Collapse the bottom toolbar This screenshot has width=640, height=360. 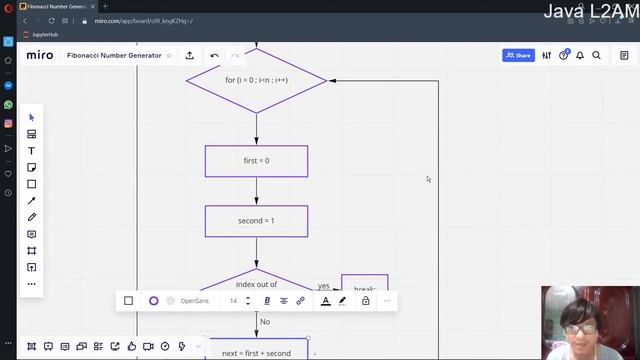click(x=199, y=347)
